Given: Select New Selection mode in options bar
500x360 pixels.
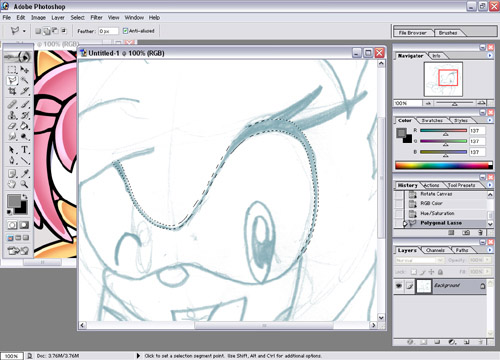Looking at the screenshot, I should 38,31.
